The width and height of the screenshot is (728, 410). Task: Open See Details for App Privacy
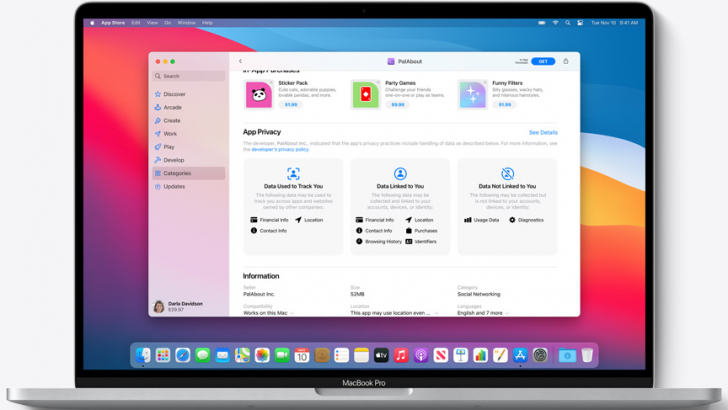point(543,132)
